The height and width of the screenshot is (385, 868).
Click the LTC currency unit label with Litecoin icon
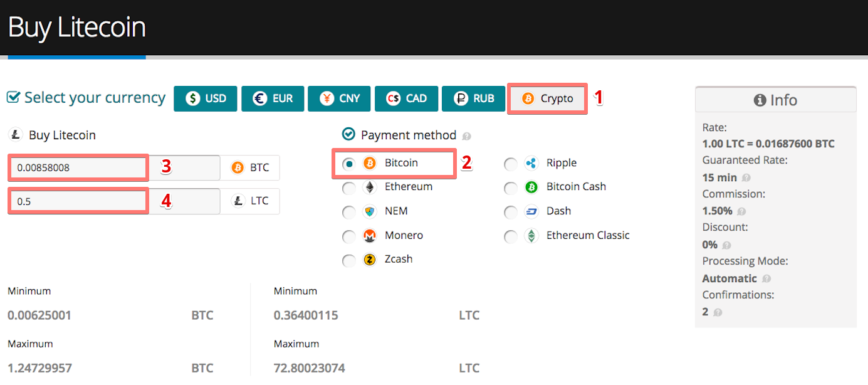point(250,201)
